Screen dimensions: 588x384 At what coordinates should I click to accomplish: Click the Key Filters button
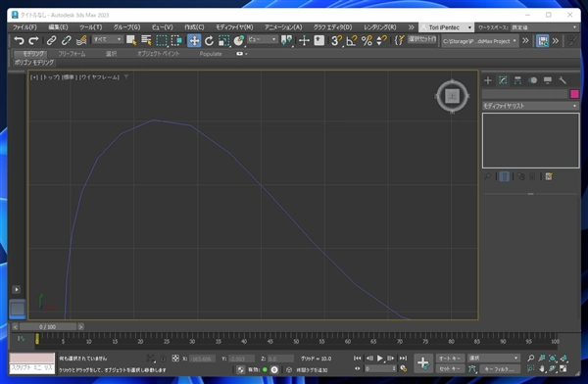pyautogui.click(x=500, y=369)
